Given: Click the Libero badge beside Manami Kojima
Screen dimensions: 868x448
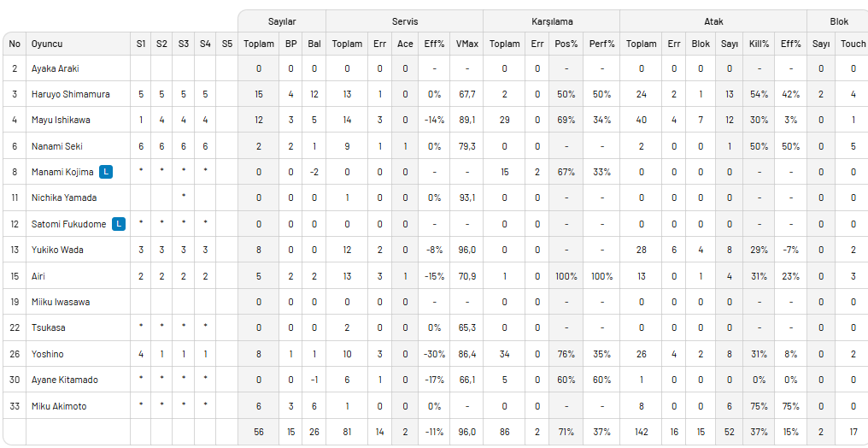Looking at the screenshot, I should click(106, 172).
